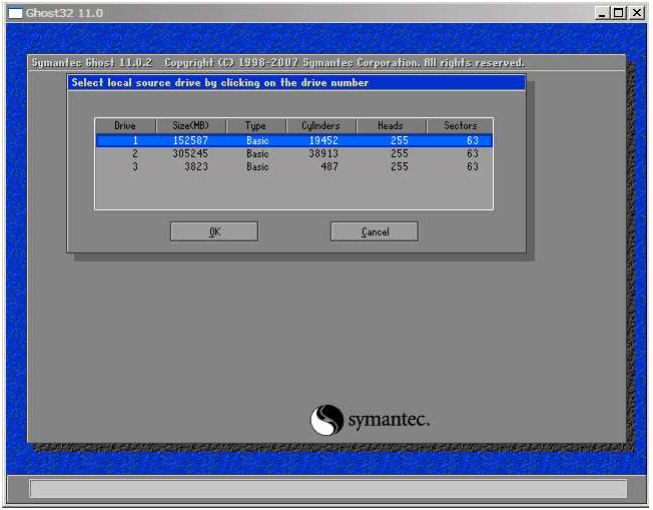Viewport: 653px width, 510px height.
Task: Click the Heads column header
Action: pyautogui.click(x=390, y=126)
